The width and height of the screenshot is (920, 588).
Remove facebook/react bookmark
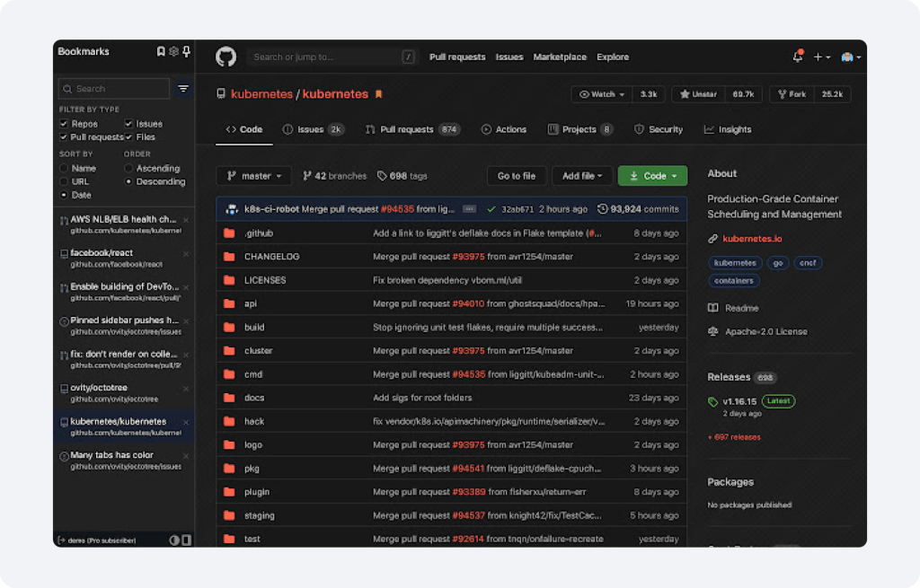(186, 254)
